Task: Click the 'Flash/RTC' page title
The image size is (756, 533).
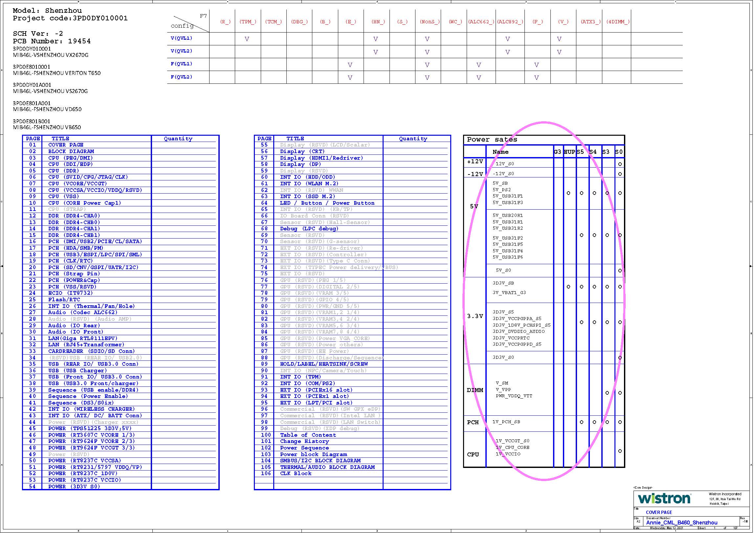Action: 64,300
